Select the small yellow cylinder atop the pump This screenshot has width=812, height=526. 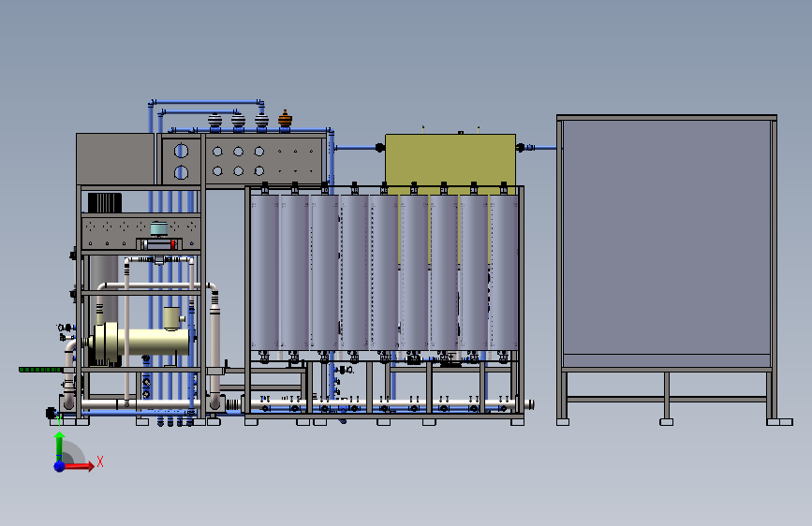click(171, 318)
